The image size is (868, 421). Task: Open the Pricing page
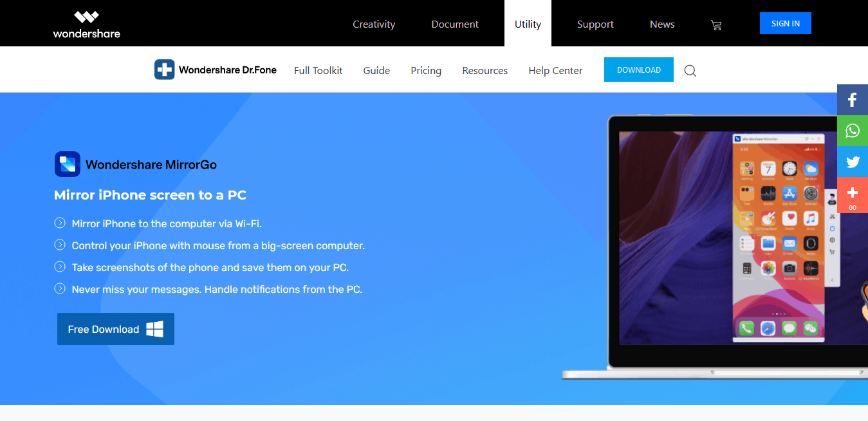click(426, 71)
